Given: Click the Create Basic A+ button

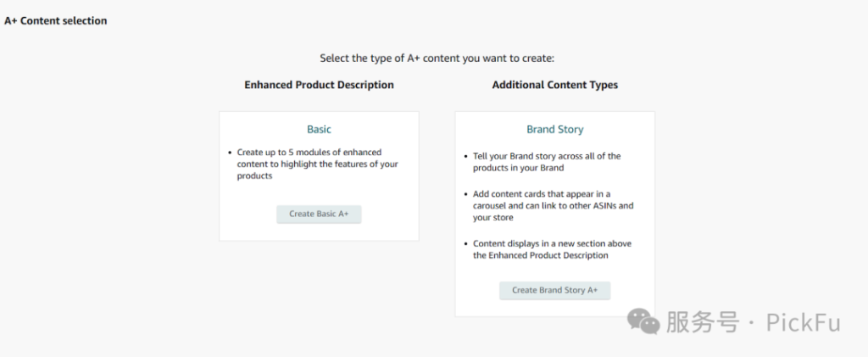Looking at the screenshot, I should click(x=319, y=214).
